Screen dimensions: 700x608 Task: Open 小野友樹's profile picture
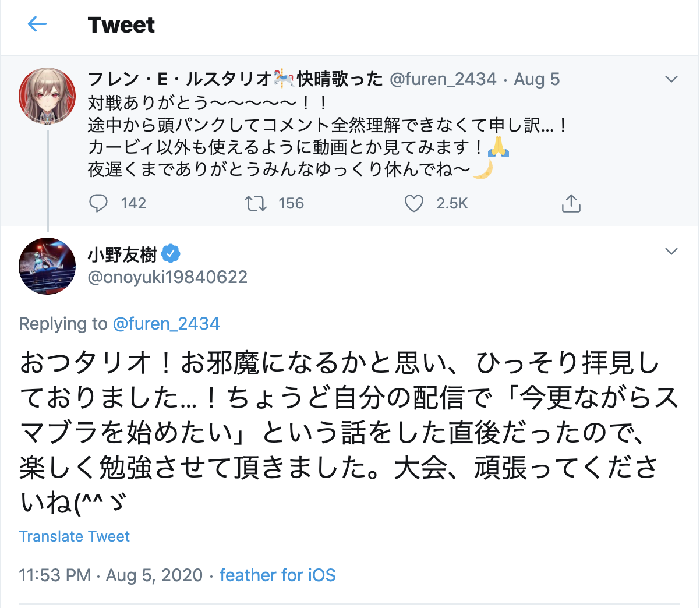coord(47,266)
